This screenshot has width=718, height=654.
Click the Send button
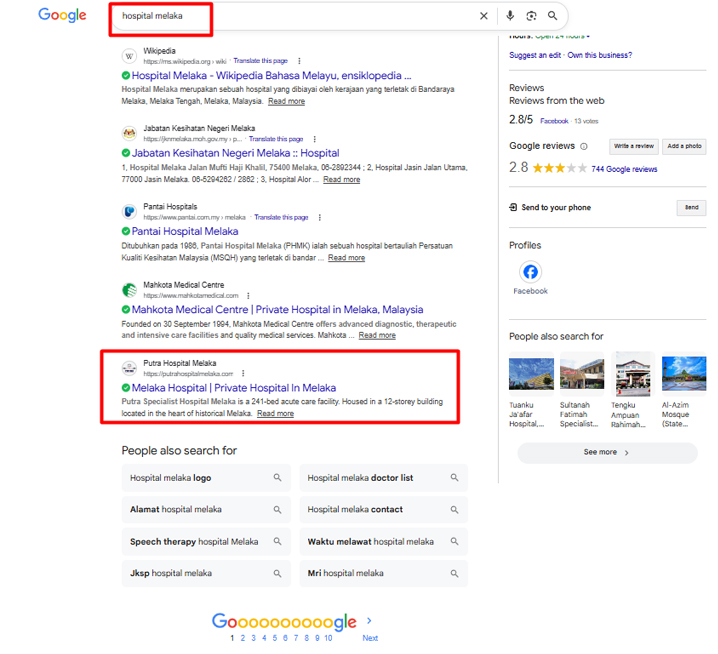point(691,207)
